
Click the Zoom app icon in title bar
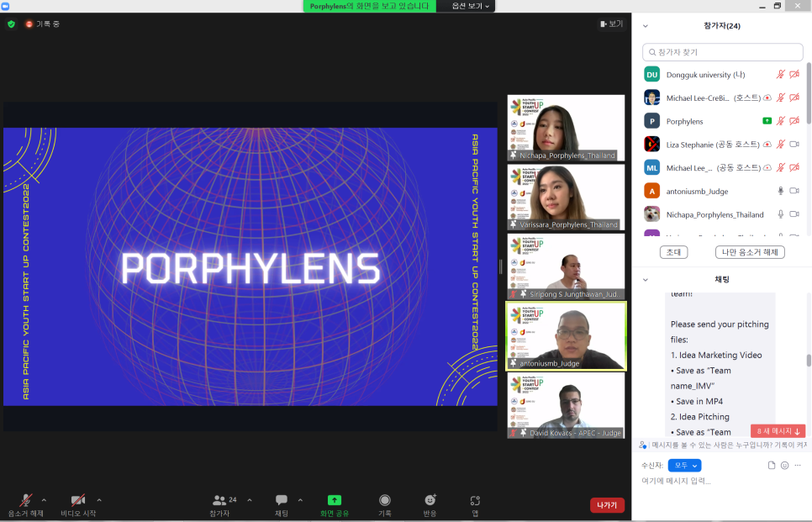click(5, 6)
